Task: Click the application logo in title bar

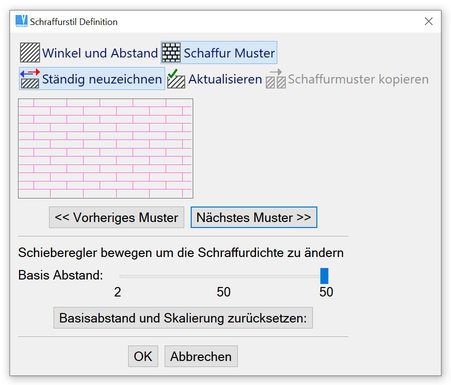Action: tap(22, 21)
